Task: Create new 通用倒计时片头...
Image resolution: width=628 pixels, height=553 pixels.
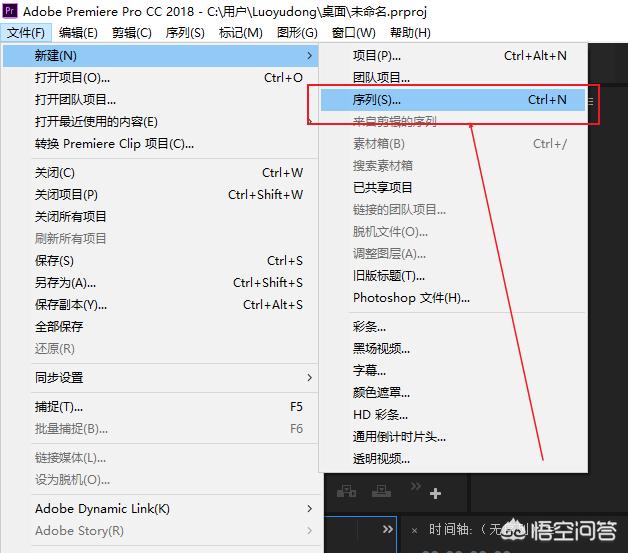Action: point(453,436)
